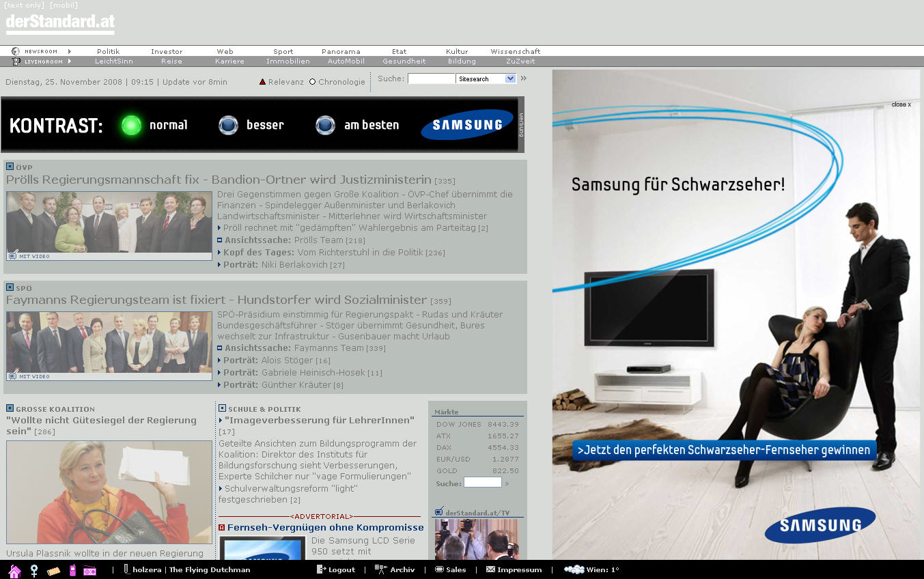Open Fernseh-Vergnügen ohne Kompromisse advertorial
This screenshot has width=924, height=579.
(325, 528)
